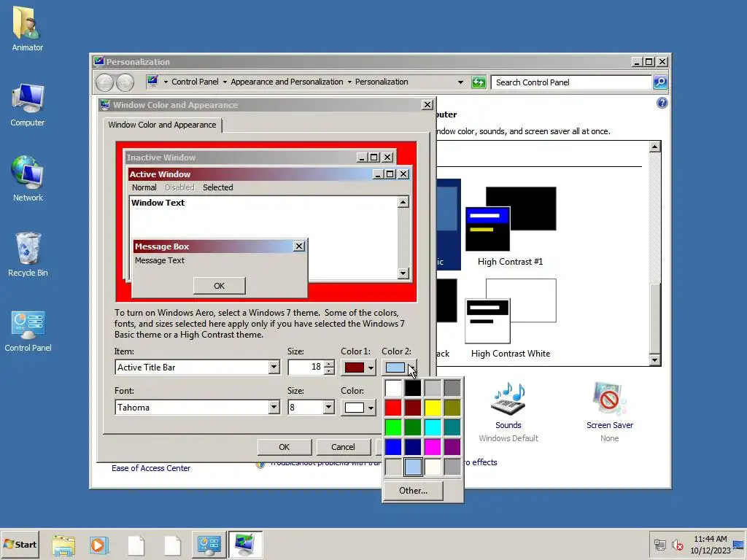Click the preview Message Box OK button

point(219,286)
